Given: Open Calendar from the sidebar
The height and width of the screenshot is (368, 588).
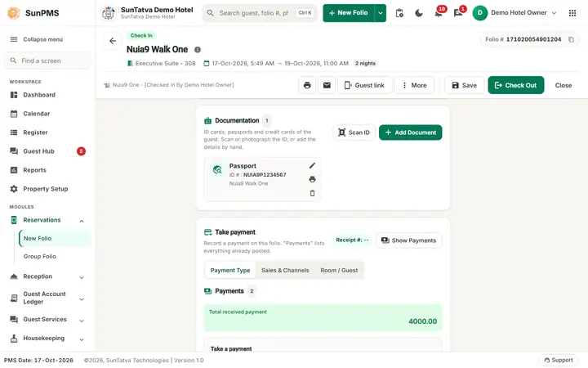Looking at the screenshot, I should tap(47, 114).
